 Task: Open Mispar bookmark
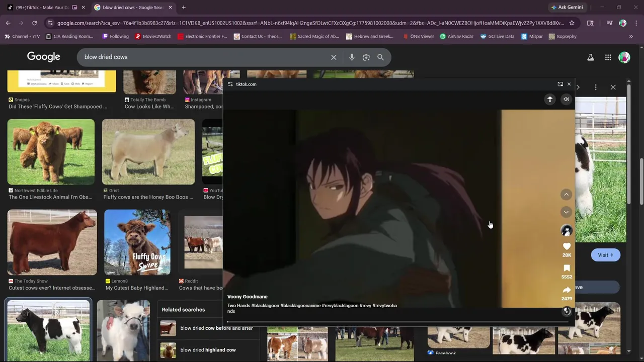532,36
